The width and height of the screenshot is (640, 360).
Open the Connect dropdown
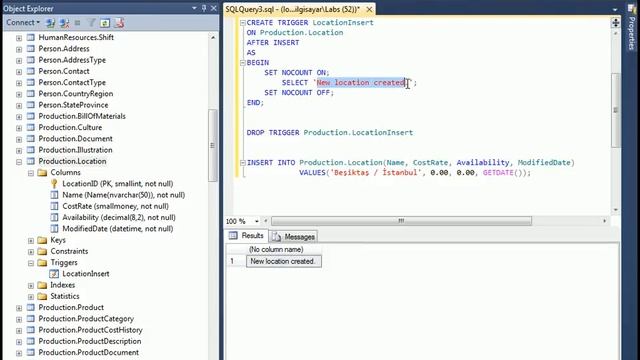coord(23,23)
